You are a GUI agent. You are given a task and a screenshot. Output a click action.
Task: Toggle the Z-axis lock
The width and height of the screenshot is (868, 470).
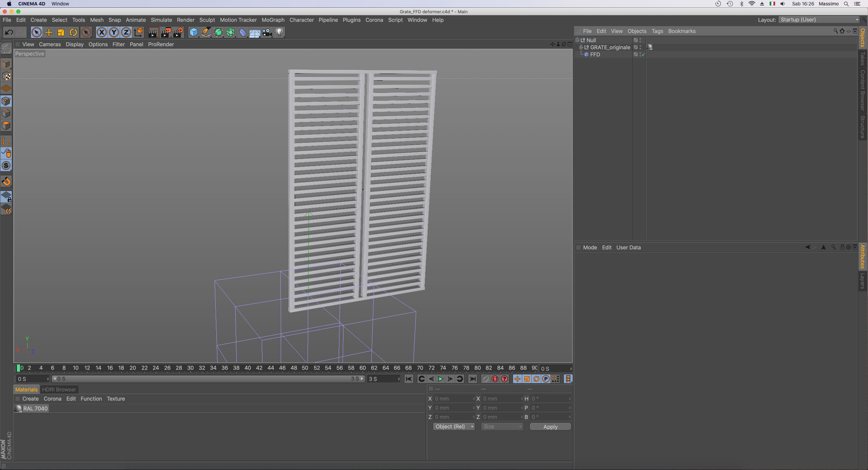tap(126, 33)
